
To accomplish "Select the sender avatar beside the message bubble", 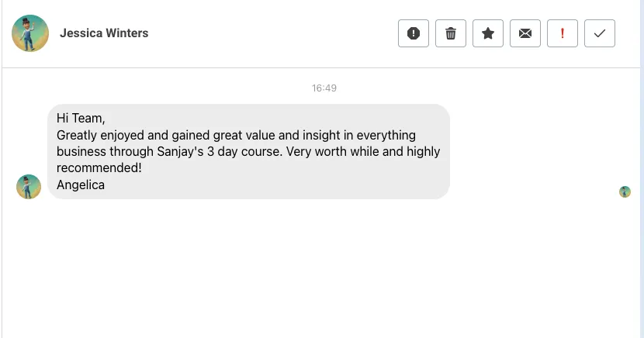I will [29, 187].
